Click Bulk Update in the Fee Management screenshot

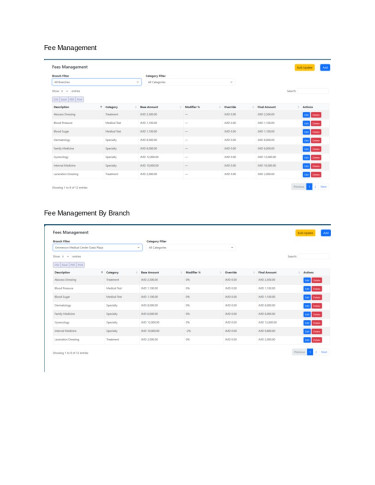(x=304, y=67)
